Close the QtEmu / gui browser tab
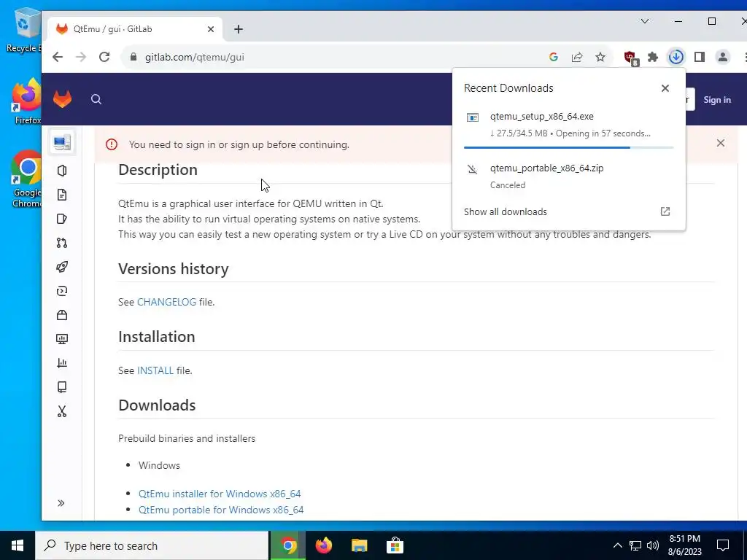The image size is (747, 560). [211, 29]
